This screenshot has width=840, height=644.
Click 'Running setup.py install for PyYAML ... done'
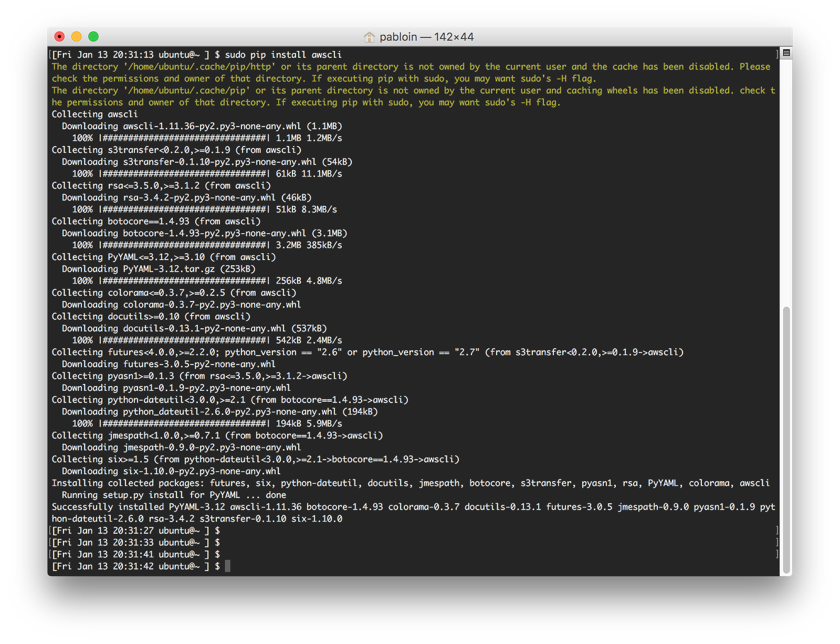174,495
